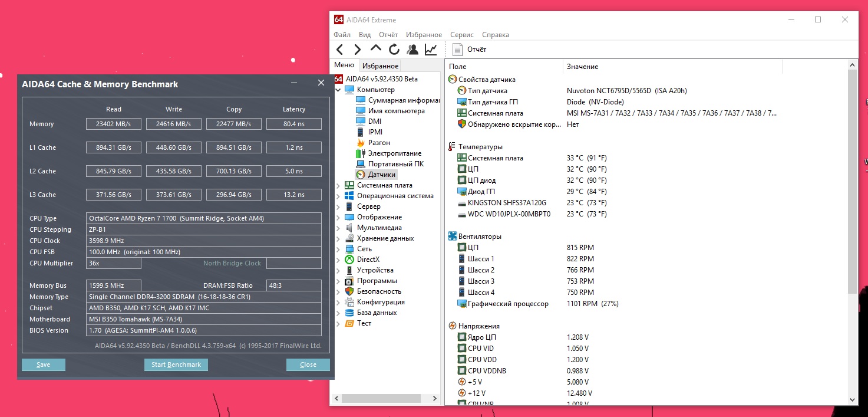Click the Программы tree icon
Image resolution: width=868 pixels, height=417 pixels.
(x=349, y=281)
